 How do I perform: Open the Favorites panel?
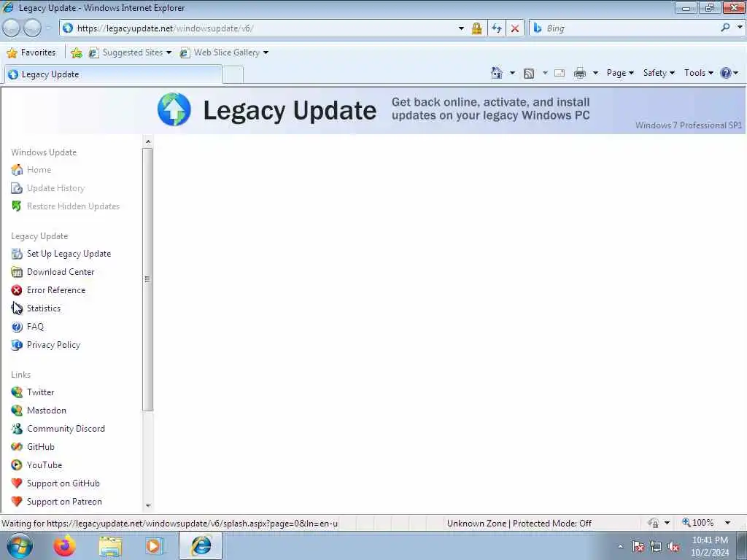31,52
